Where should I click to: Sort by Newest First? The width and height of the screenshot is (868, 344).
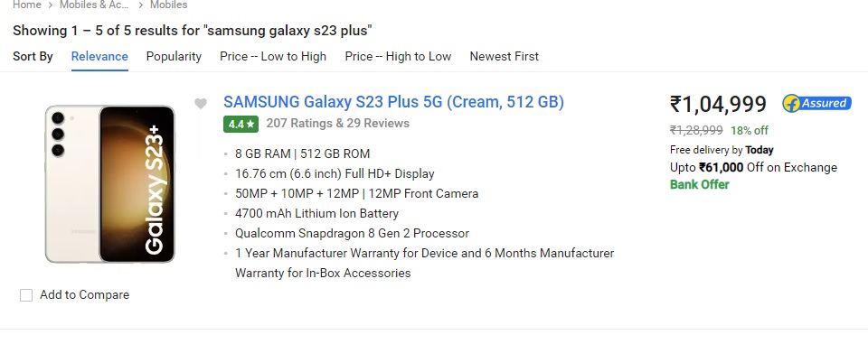pos(505,56)
